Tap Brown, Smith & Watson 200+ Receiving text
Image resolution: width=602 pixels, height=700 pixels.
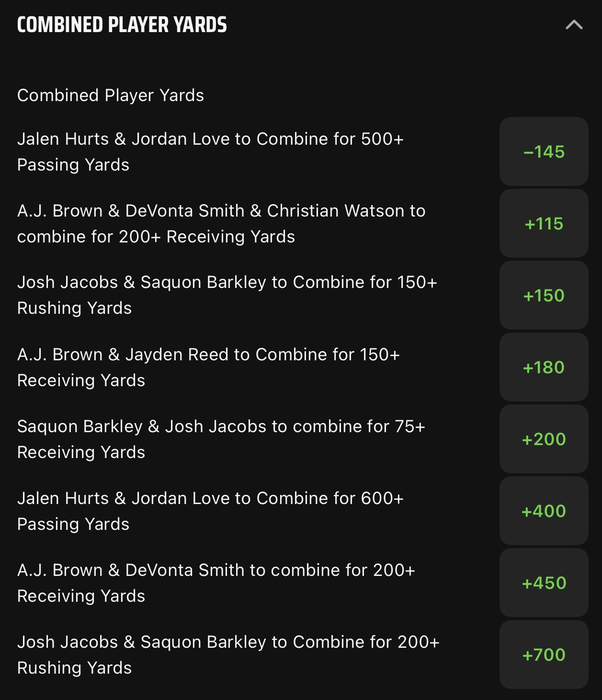click(x=221, y=223)
